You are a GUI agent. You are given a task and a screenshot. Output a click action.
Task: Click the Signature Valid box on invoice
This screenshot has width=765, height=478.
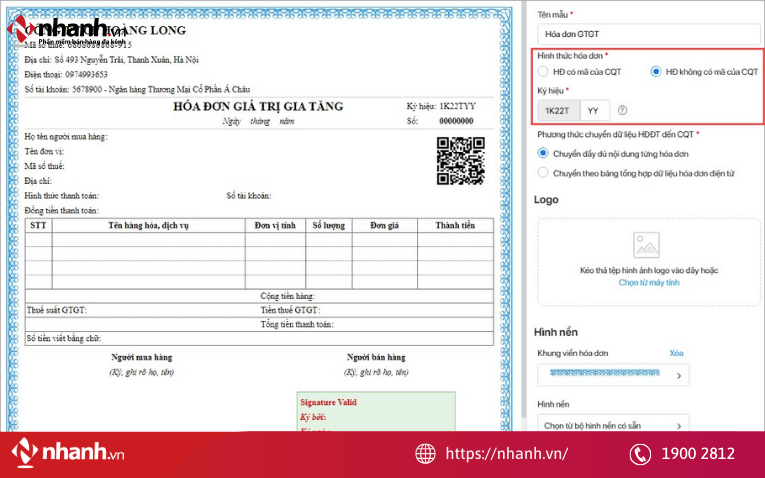point(376,412)
